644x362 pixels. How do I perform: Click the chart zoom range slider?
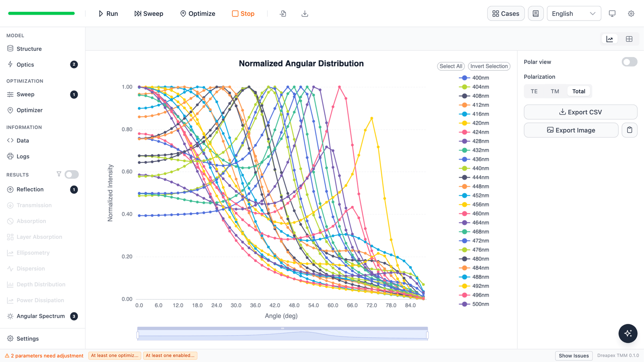[282, 334]
